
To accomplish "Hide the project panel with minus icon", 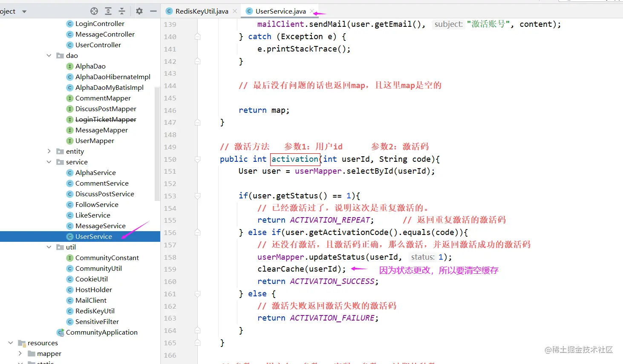I will coord(153,11).
